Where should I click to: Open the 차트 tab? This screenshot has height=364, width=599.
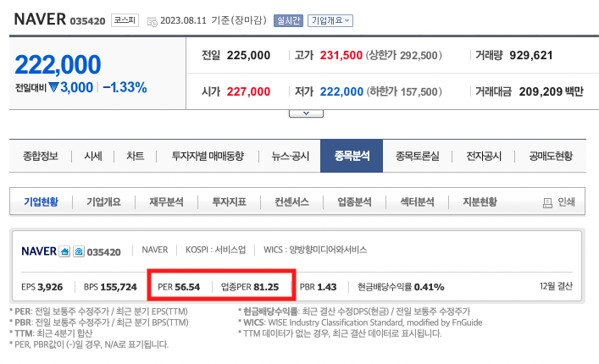coord(136,156)
